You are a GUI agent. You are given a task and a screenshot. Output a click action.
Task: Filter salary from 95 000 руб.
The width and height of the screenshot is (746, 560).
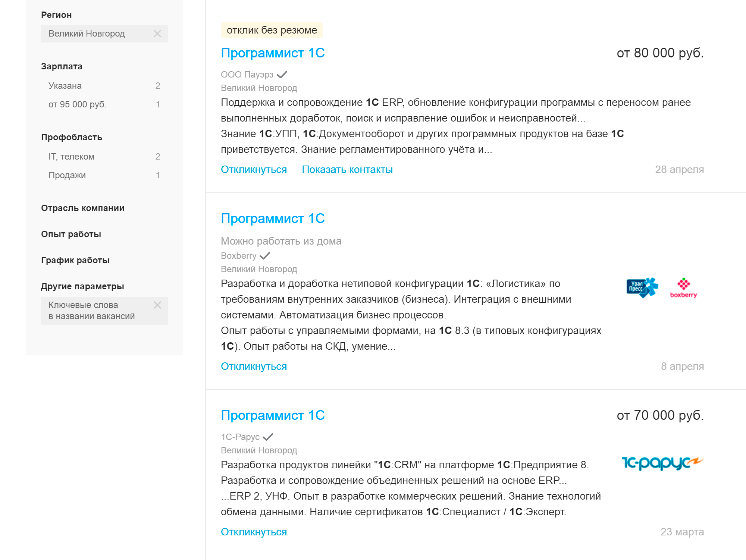point(104,104)
